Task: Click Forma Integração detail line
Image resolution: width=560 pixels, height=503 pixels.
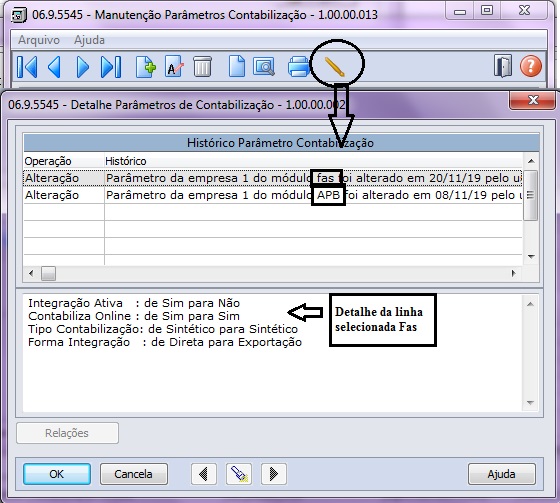Action: [165, 342]
